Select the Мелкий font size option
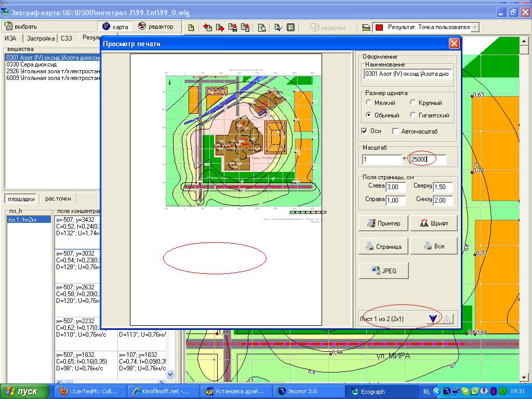532x399 pixels. [369, 103]
